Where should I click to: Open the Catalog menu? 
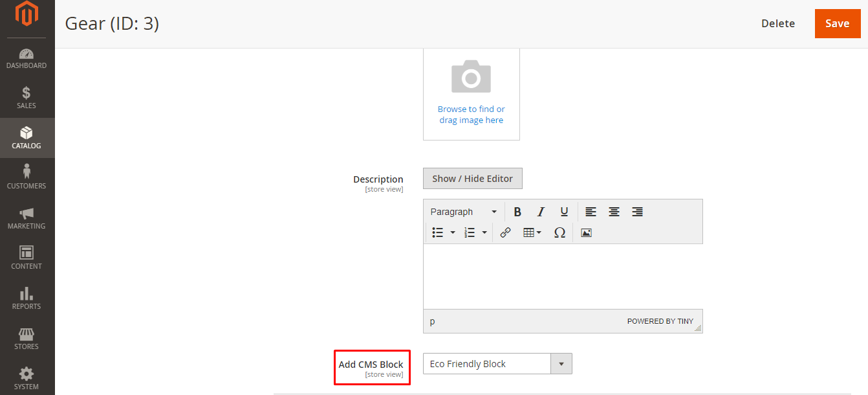[27, 138]
